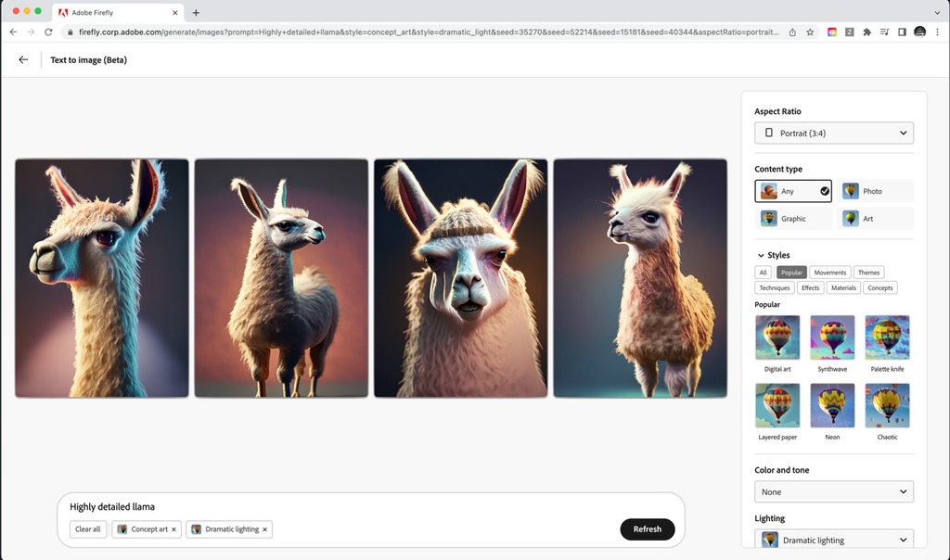Apply the Layered paper style thumbnail
Viewport: 950px width, 560px height.
[x=777, y=405]
